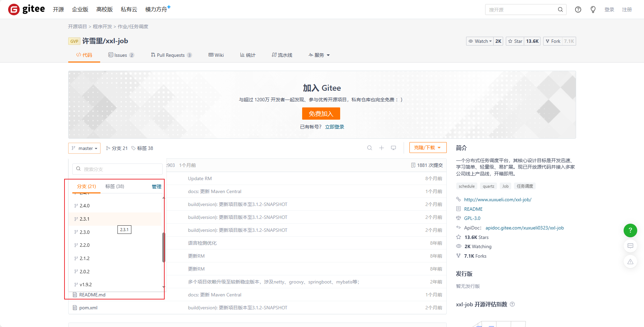Open the apidoc.gitee.com ApiDoc link
644x327 pixels.
pyautogui.click(x=525, y=228)
